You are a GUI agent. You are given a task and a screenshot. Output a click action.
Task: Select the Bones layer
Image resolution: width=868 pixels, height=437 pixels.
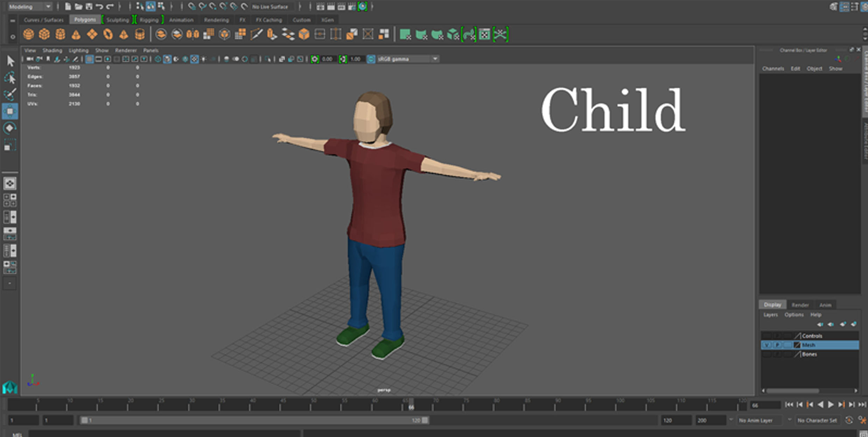point(809,354)
